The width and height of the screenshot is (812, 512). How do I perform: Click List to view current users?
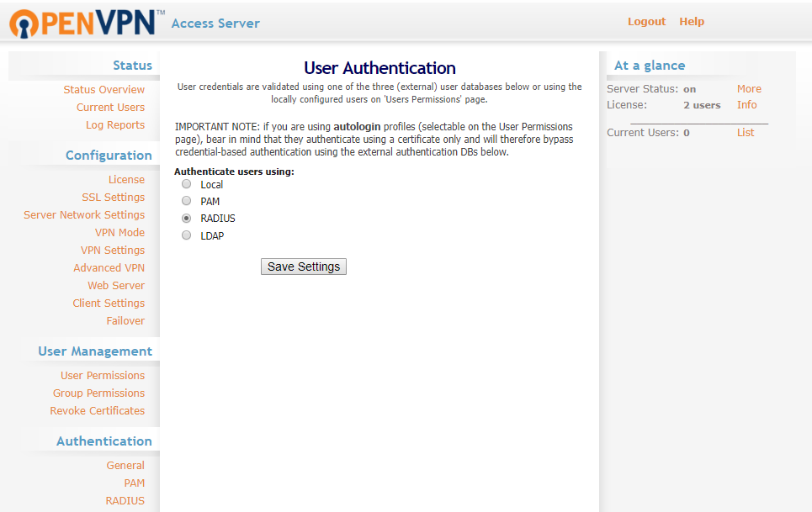746,132
